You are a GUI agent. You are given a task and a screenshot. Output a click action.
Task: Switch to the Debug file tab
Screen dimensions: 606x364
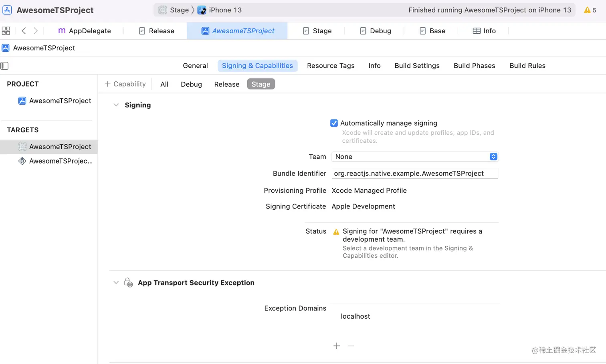point(375,31)
